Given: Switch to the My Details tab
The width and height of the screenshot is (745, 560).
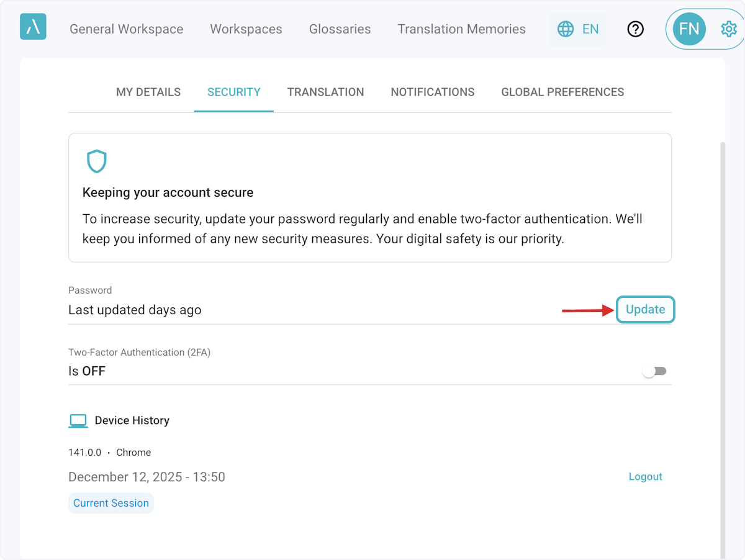Looking at the screenshot, I should [x=148, y=92].
